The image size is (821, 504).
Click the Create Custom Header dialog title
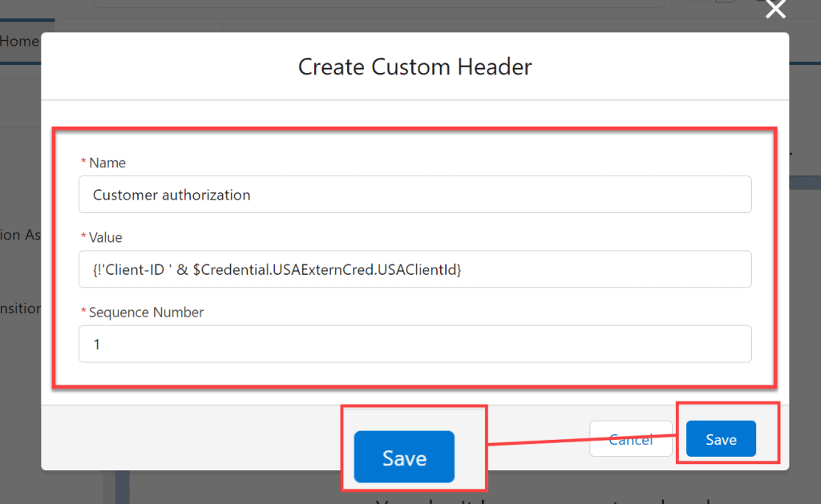pos(414,67)
